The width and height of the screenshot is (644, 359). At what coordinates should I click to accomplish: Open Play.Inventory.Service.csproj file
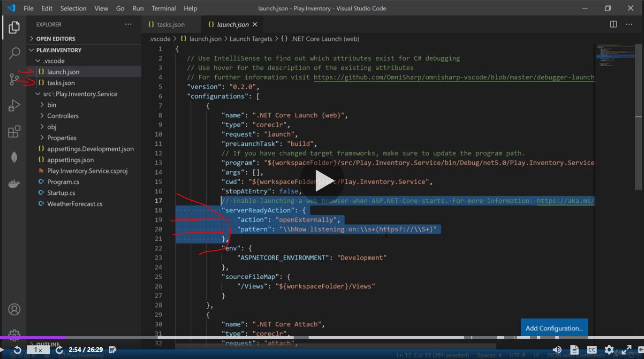tap(84, 171)
